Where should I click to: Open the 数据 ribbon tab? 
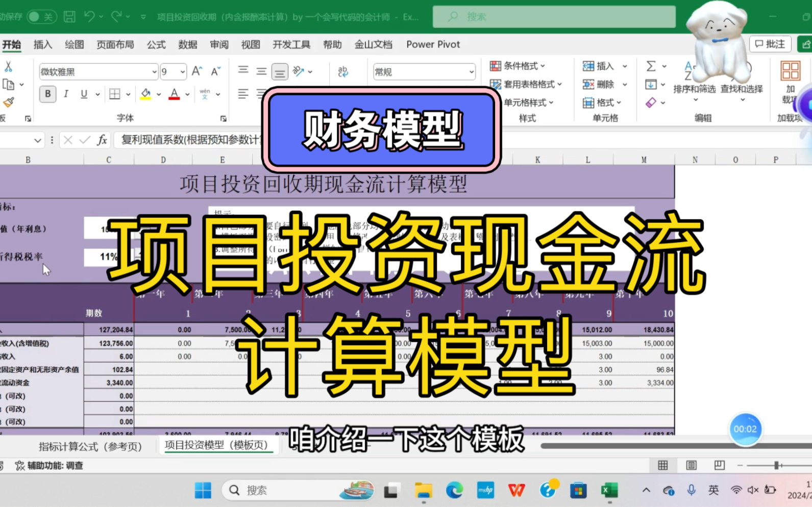pyautogui.click(x=187, y=44)
